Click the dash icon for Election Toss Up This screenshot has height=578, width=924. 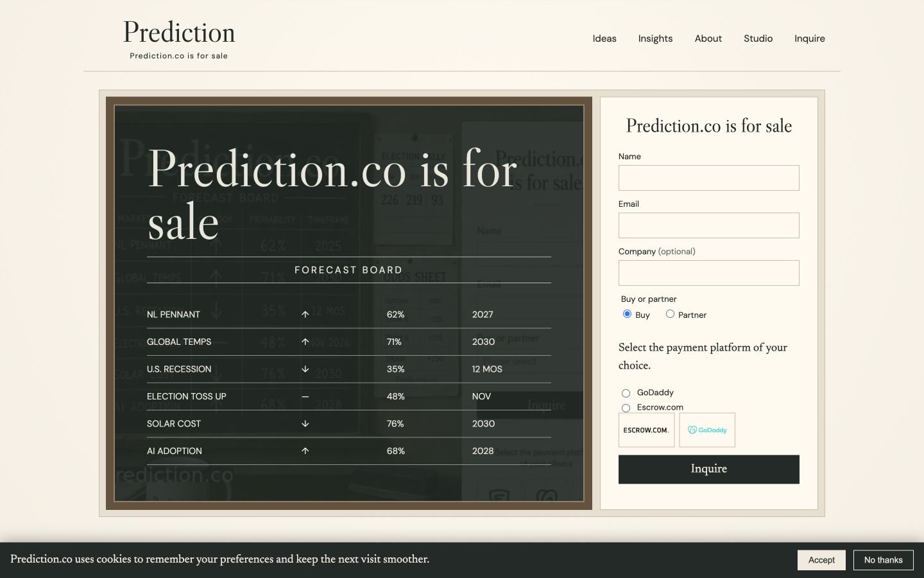coord(305,396)
